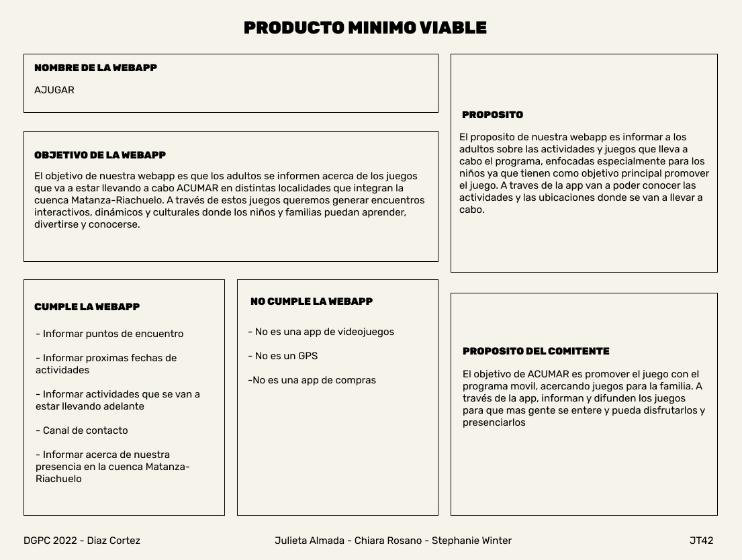Click the objetivo paragraph mentioning cuenca Matanza-Riachuelo
Image resolution: width=742 pixels, height=560 pixels.
coord(230,200)
